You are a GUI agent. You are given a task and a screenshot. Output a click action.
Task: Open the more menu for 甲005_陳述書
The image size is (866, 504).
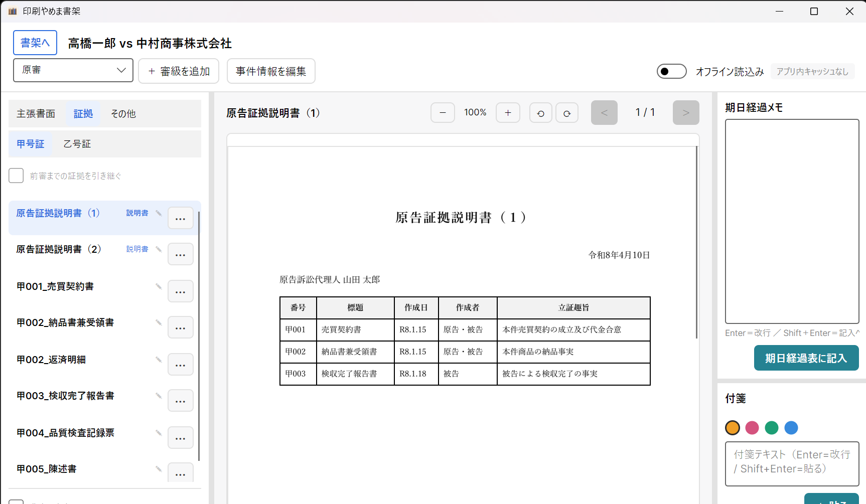[181, 472]
